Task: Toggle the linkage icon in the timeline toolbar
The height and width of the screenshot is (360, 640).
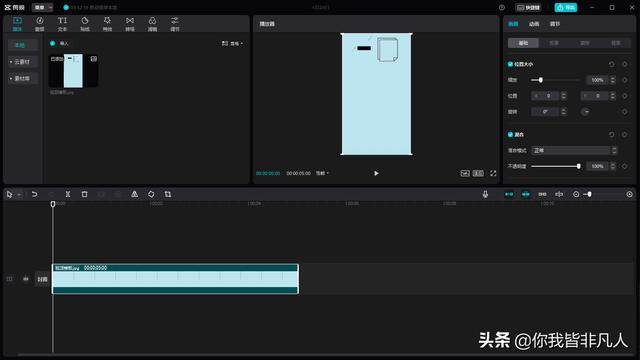Action: (x=542, y=194)
